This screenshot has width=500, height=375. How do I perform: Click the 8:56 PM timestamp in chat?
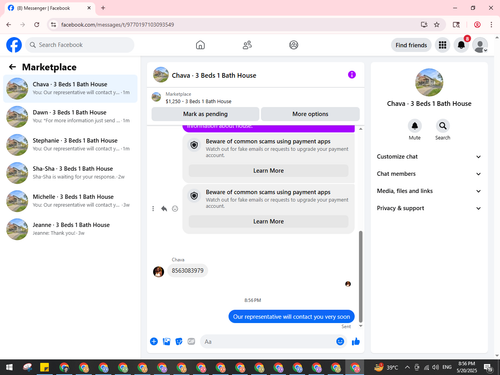click(253, 300)
